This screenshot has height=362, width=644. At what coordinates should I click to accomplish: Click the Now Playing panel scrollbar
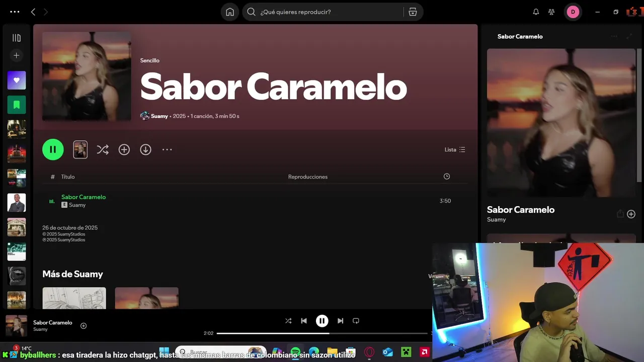[640, 115]
